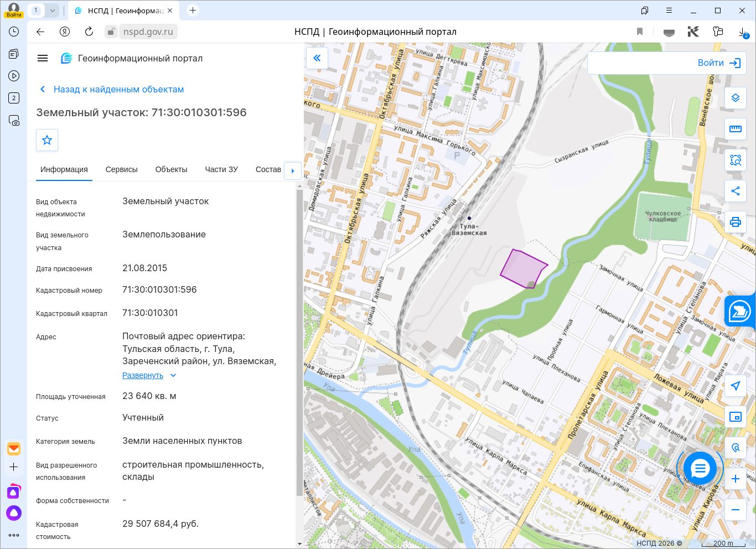Zoom in the map with the plus button
The image size is (756, 549).
coord(736,479)
